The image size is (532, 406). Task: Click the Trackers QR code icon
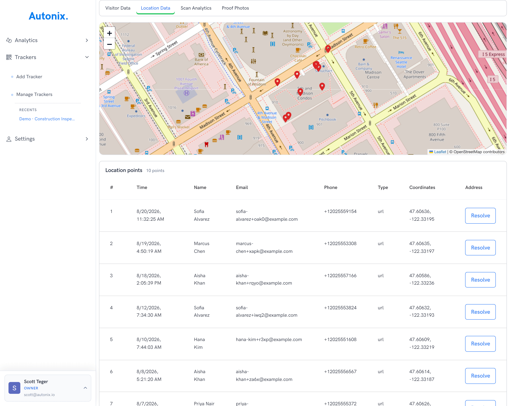9,57
